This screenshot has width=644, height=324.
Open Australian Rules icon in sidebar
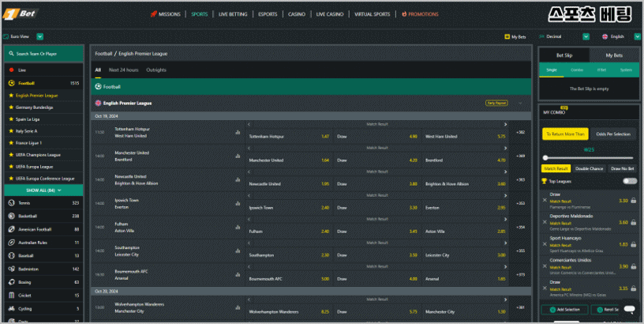click(x=12, y=243)
